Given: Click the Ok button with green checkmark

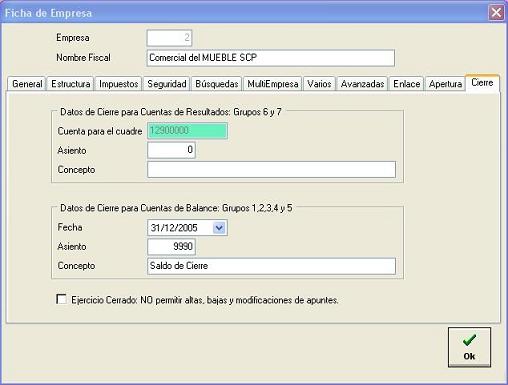Looking at the screenshot, I should coord(469,347).
